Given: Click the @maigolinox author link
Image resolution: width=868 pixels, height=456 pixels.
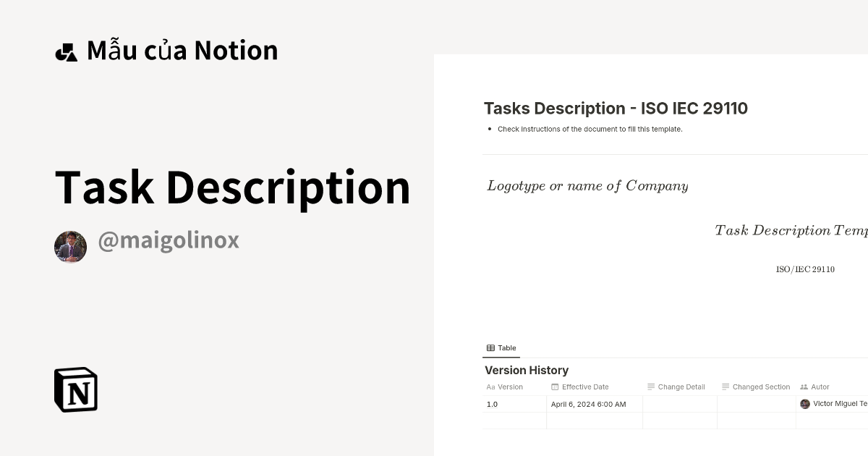Looking at the screenshot, I should [x=169, y=240].
